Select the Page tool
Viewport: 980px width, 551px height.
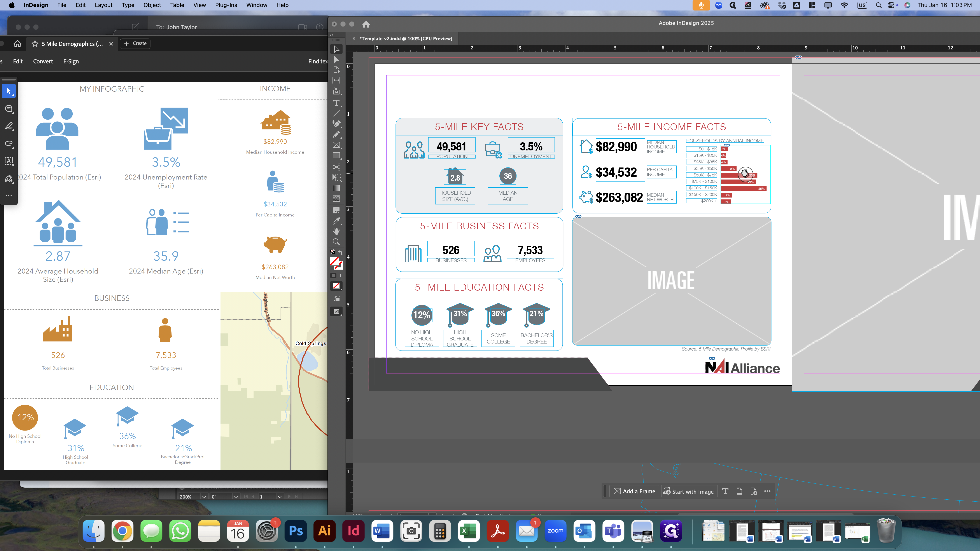pyautogui.click(x=336, y=70)
